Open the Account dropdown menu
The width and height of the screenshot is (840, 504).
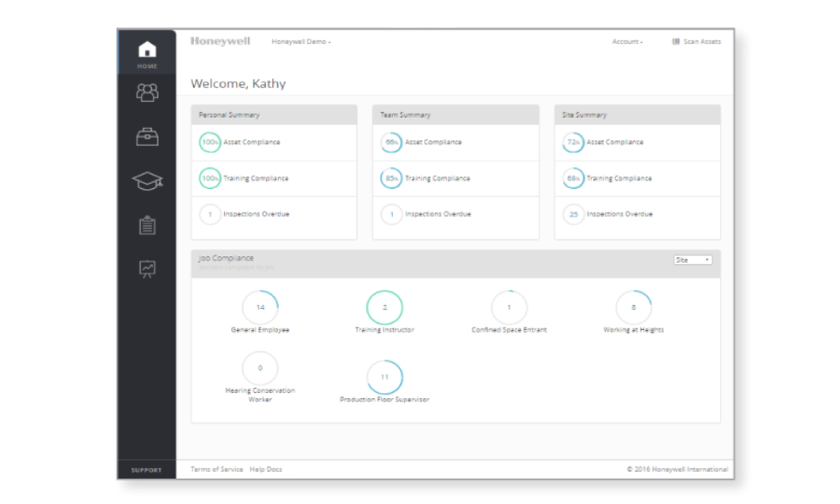pos(627,41)
